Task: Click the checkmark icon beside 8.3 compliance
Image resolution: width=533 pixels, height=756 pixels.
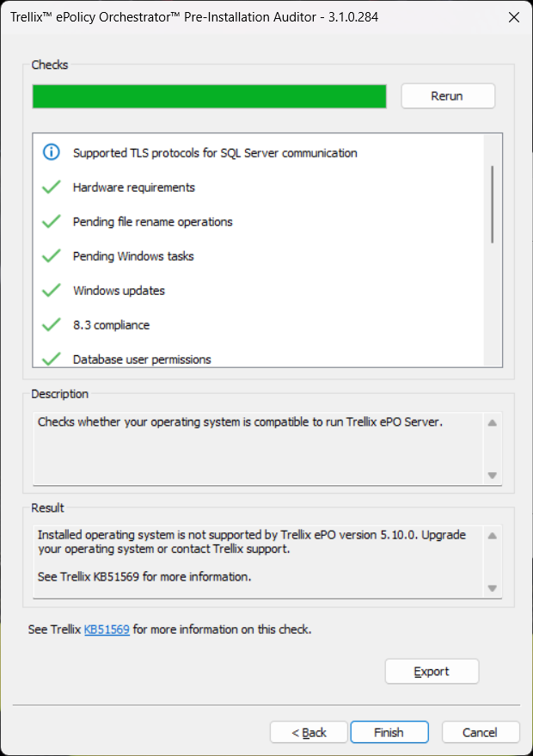Action: 52,325
